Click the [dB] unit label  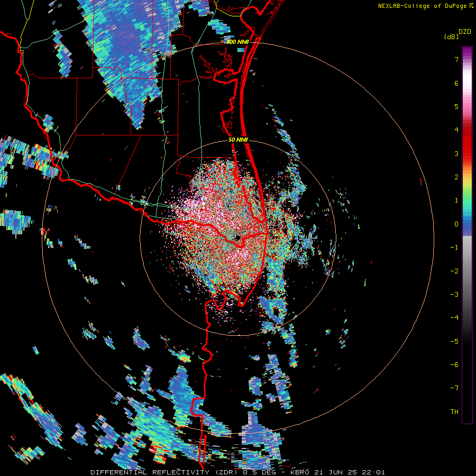point(452,36)
